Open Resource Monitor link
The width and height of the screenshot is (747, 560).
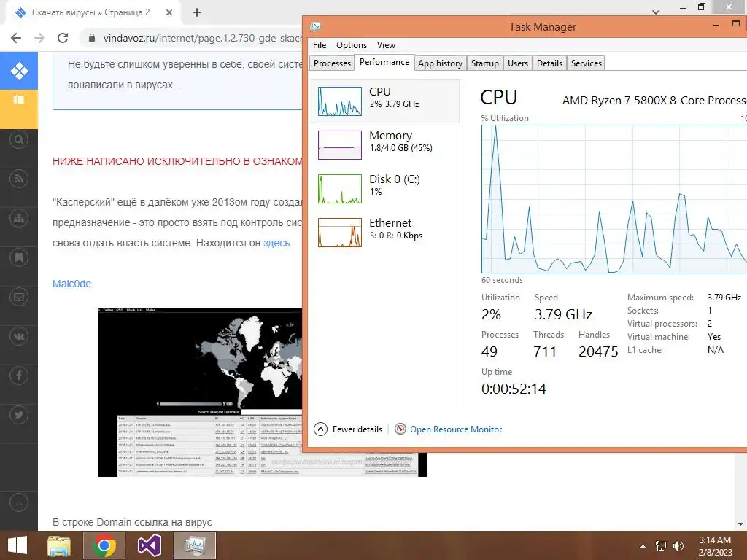(x=456, y=429)
